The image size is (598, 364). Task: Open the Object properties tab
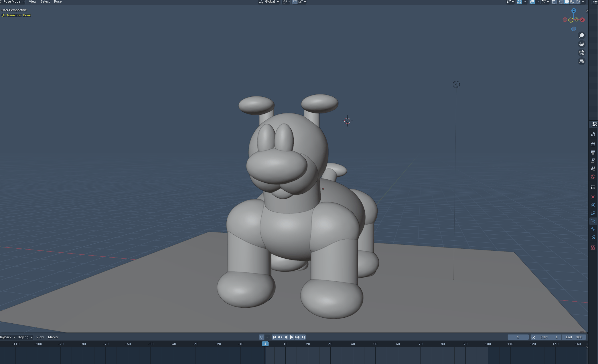(593, 197)
